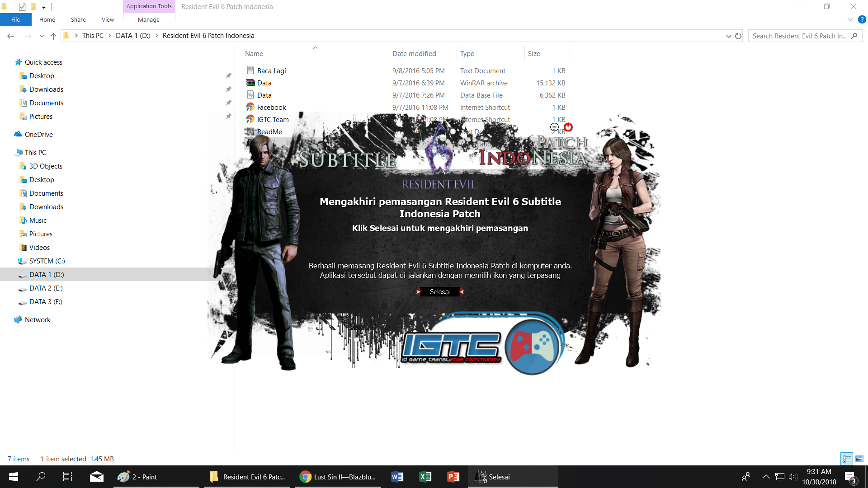Open the Manage tab under Application Tools
Viewport: 868px width, 488px height.
pos(148,20)
